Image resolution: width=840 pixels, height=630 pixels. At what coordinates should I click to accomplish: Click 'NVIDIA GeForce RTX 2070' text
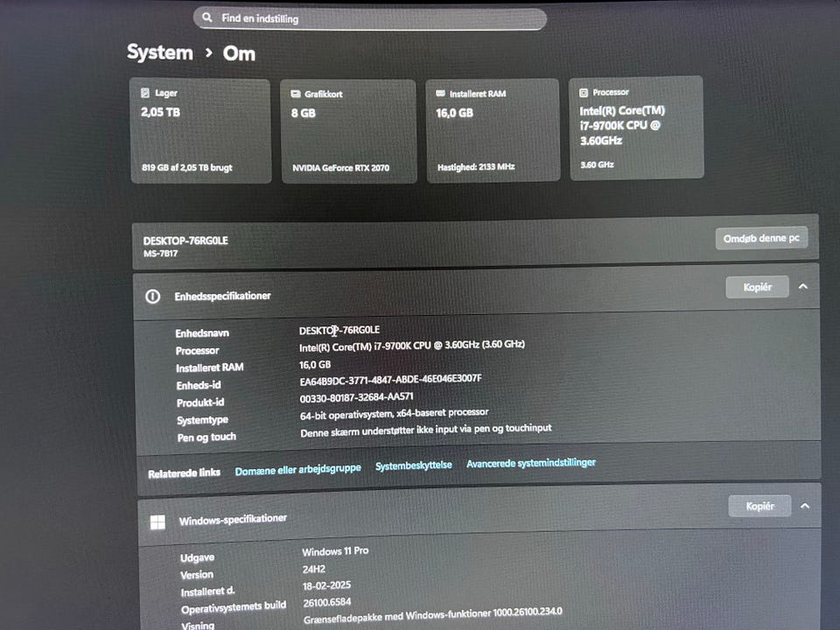click(x=340, y=168)
